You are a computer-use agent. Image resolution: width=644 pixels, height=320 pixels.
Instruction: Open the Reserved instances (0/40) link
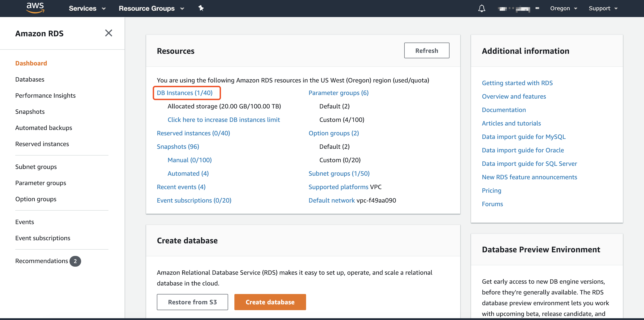193,133
